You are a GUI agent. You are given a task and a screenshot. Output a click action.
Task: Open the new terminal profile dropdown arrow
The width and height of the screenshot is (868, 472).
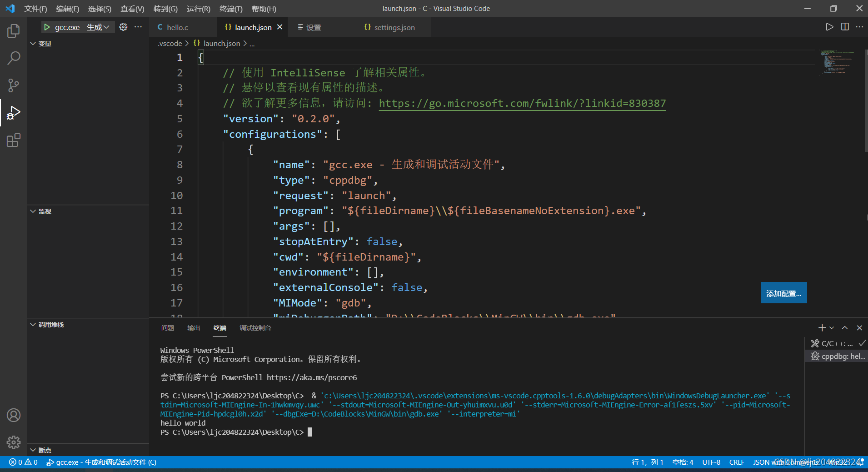[832, 328]
